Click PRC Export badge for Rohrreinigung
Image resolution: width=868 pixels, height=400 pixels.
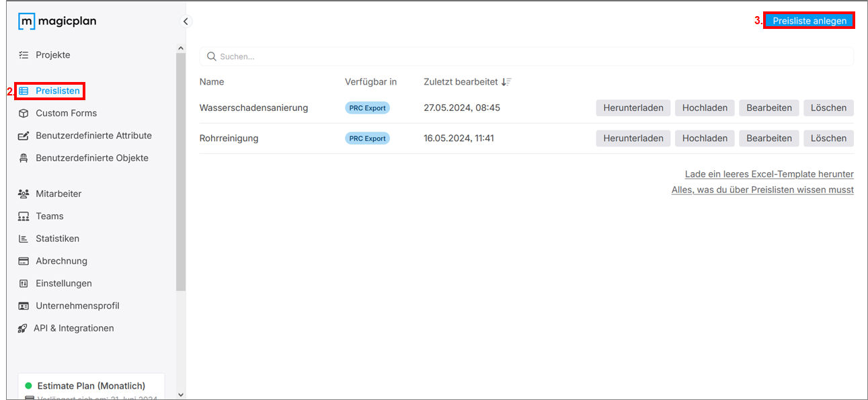pyautogui.click(x=367, y=138)
